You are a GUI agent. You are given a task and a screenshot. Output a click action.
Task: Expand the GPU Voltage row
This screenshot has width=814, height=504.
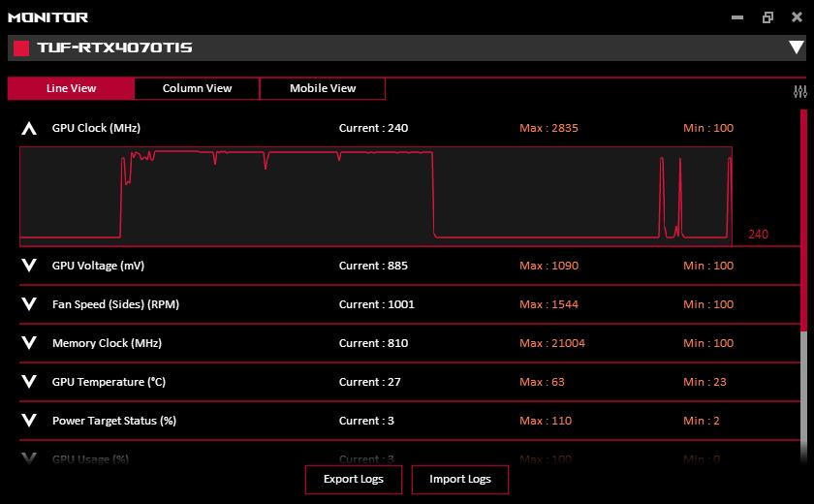pos(29,266)
